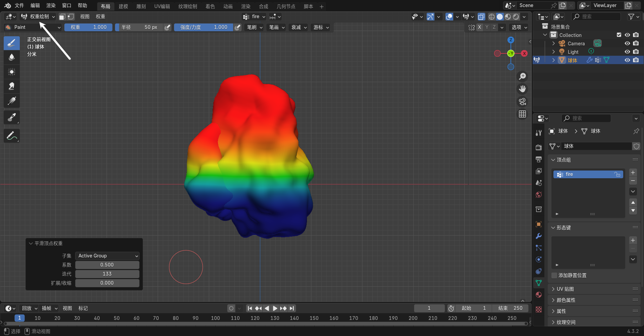Viewport: 644px width, 336px height.
Task: Click the 权重 header menu button
Action: coord(100,16)
